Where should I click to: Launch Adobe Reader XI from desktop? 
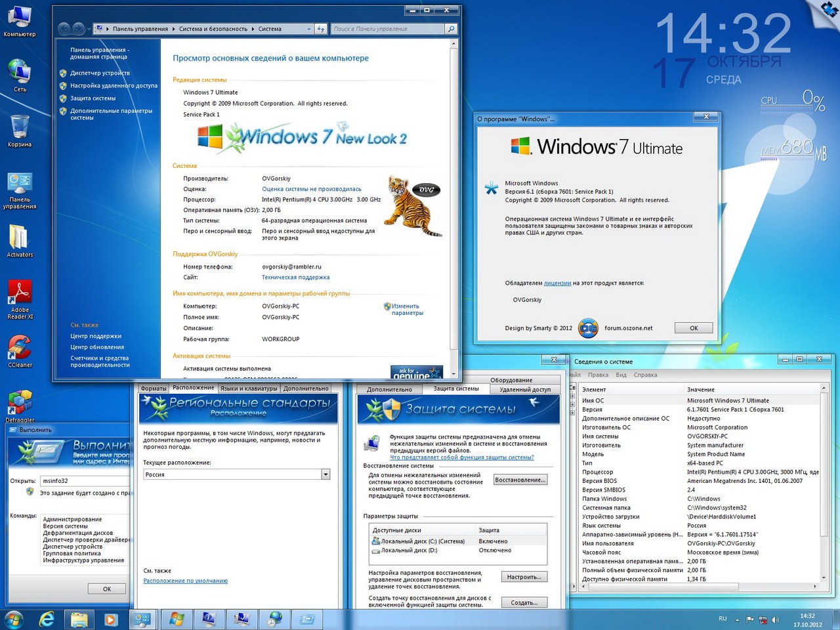coord(20,299)
